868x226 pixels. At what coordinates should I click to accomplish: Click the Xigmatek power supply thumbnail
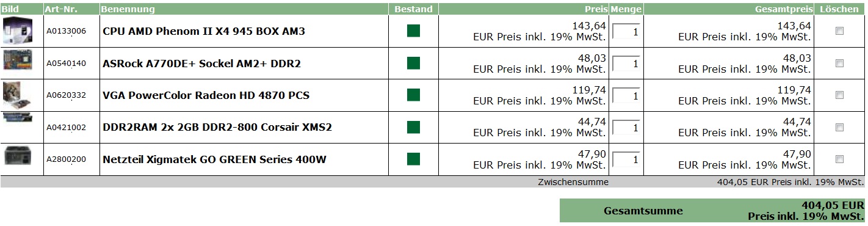17,155
